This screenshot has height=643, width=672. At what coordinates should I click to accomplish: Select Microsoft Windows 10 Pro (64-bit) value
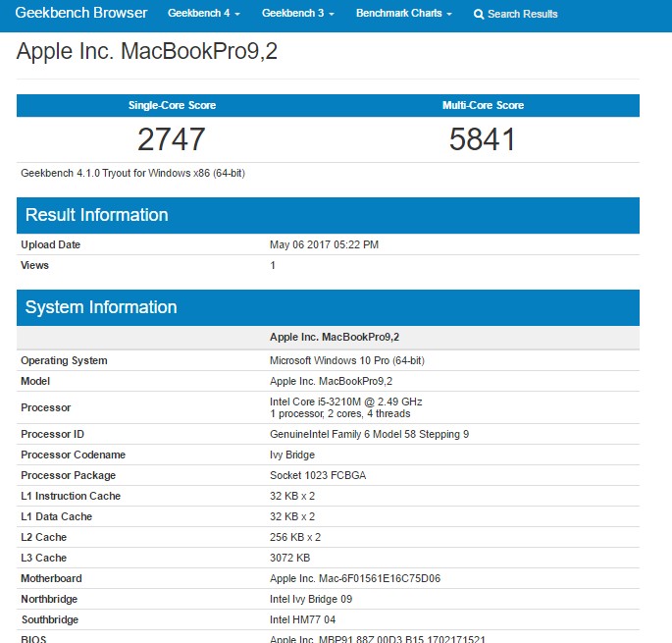point(347,360)
